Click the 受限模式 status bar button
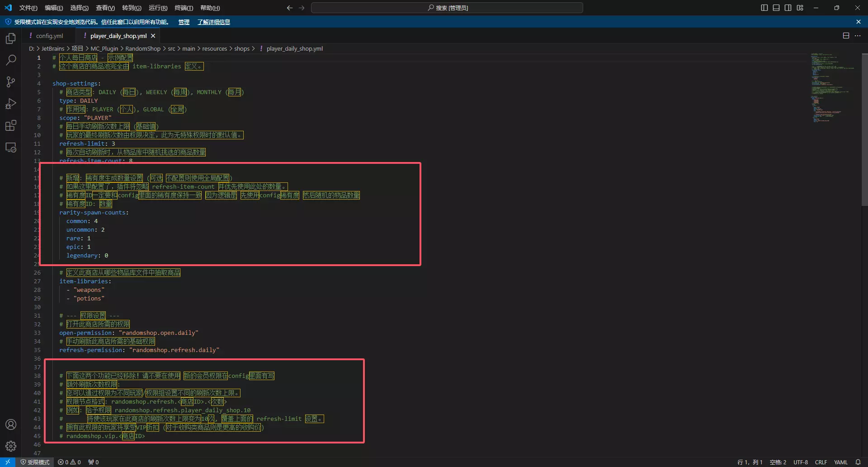The width and height of the screenshot is (868, 467). coord(35,462)
